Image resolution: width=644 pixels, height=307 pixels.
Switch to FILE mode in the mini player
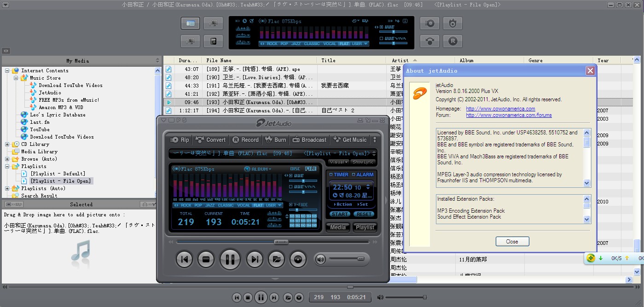click(x=311, y=169)
